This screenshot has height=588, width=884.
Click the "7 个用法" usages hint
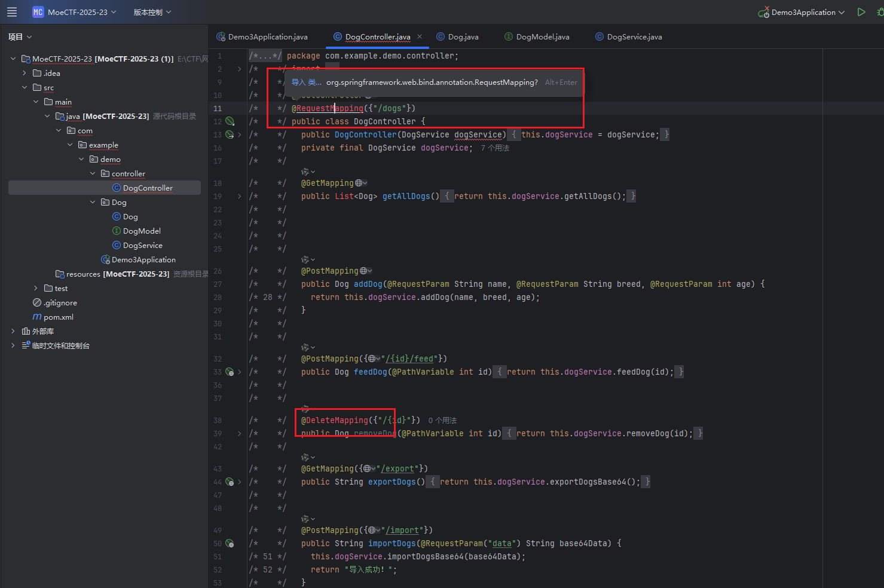click(x=495, y=148)
